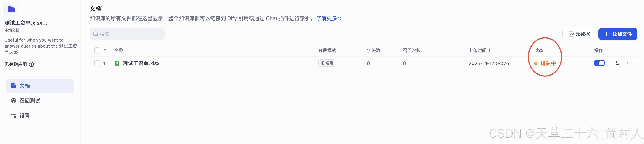Open the 文档 sidebar panel icon

[13, 86]
